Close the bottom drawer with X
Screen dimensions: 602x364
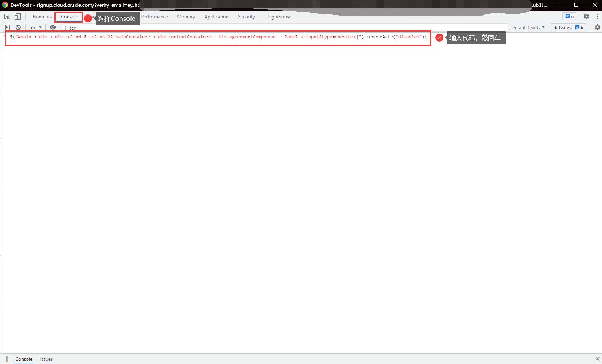tap(597, 359)
